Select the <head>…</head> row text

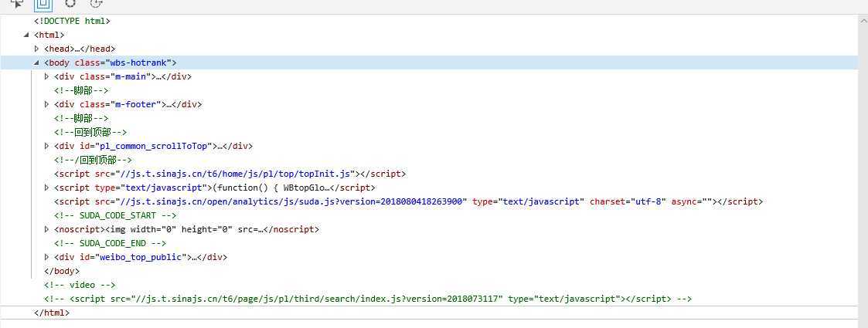tap(80, 49)
